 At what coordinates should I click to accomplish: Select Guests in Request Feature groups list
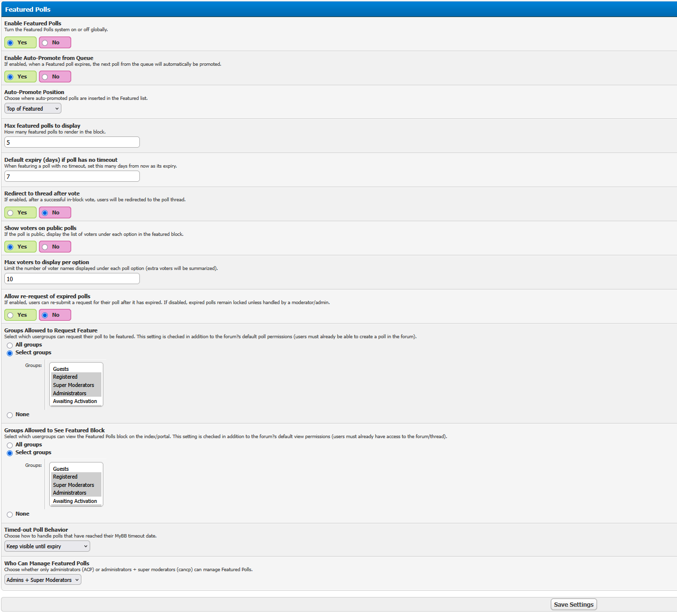click(61, 369)
